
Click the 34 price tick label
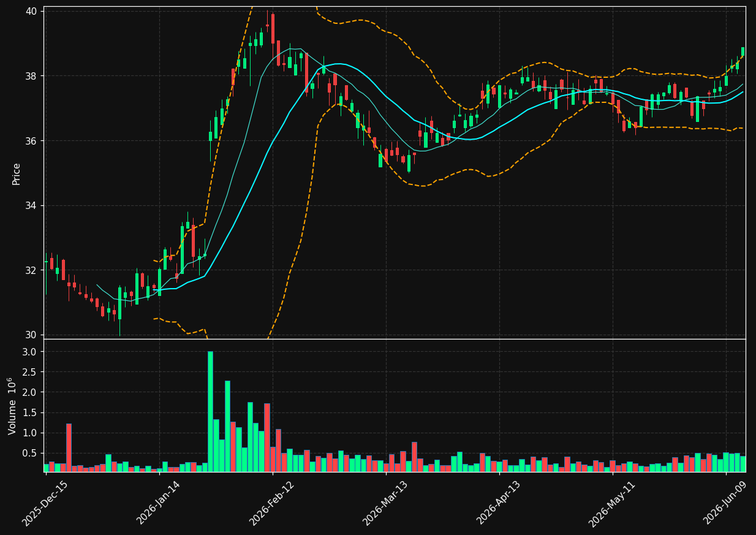[32, 205]
